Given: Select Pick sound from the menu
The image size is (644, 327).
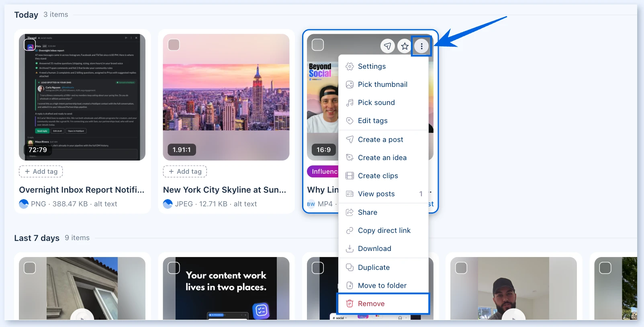Looking at the screenshot, I should 383,103.
